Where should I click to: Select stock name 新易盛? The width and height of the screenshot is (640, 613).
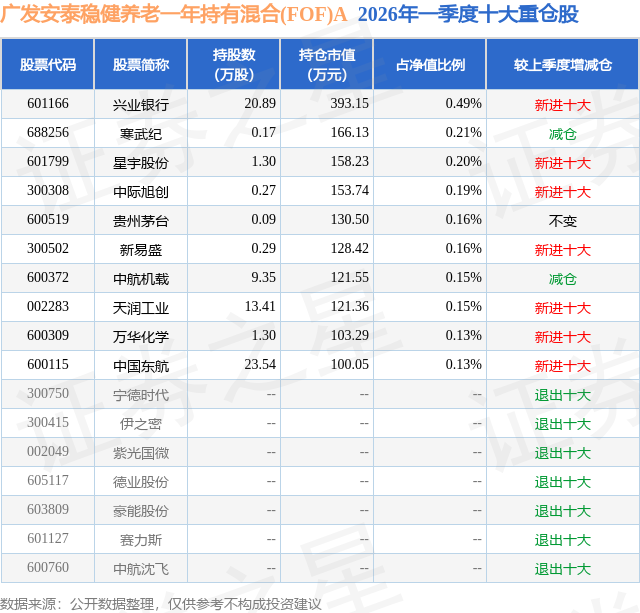coord(141,250)
